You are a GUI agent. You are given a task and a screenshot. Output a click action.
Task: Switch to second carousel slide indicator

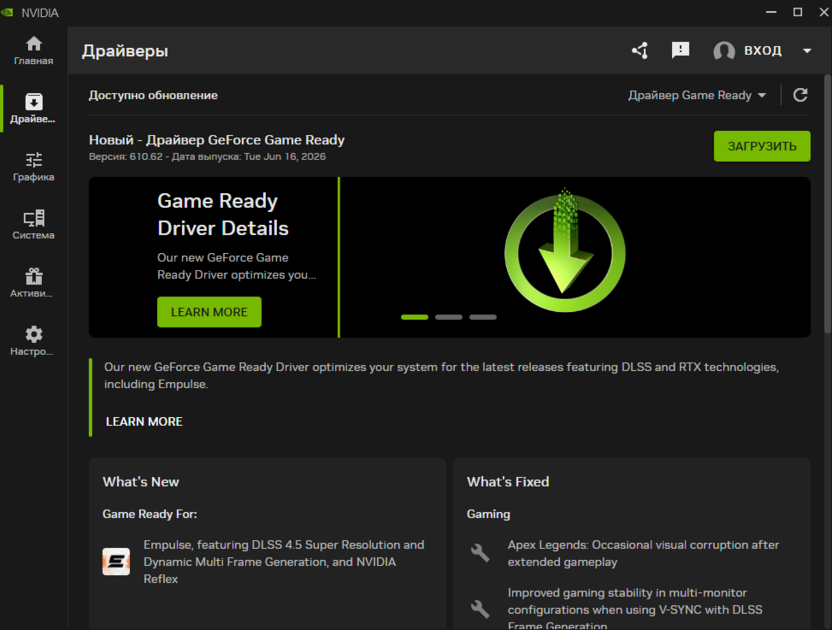coord(449,317)
